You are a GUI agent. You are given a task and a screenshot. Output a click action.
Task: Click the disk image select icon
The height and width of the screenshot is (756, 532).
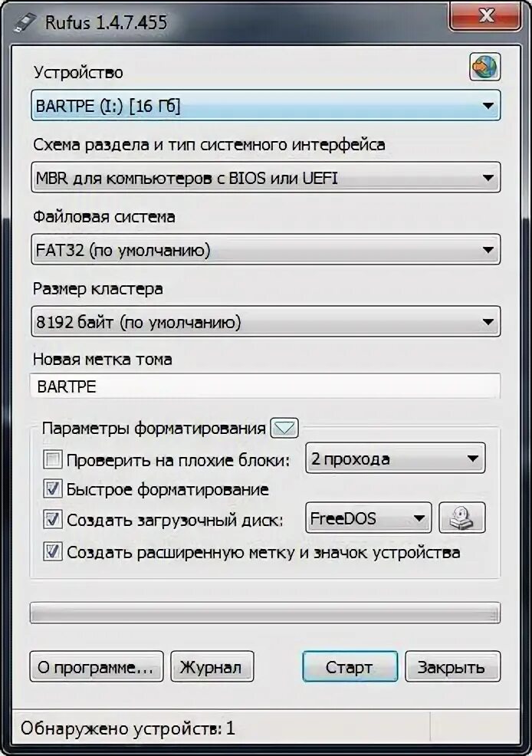[461, 518]
